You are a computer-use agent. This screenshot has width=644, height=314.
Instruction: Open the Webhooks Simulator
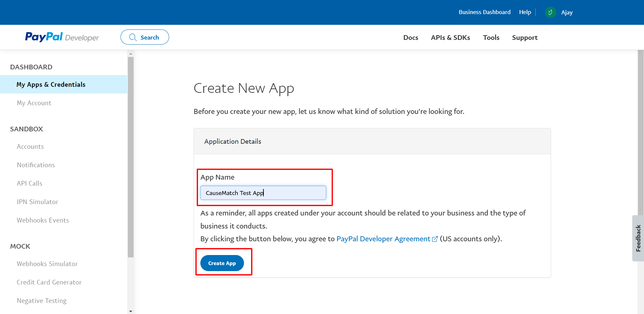click(47, 264)
